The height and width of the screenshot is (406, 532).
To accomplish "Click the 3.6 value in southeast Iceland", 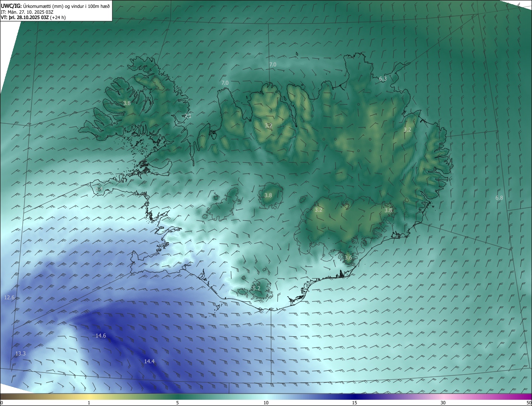I will (x=348, y=257).
